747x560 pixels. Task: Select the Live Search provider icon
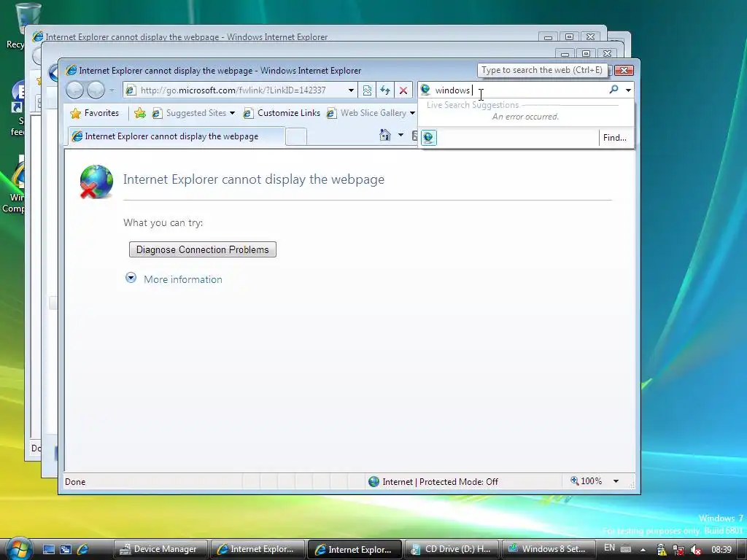click(429, 138)
